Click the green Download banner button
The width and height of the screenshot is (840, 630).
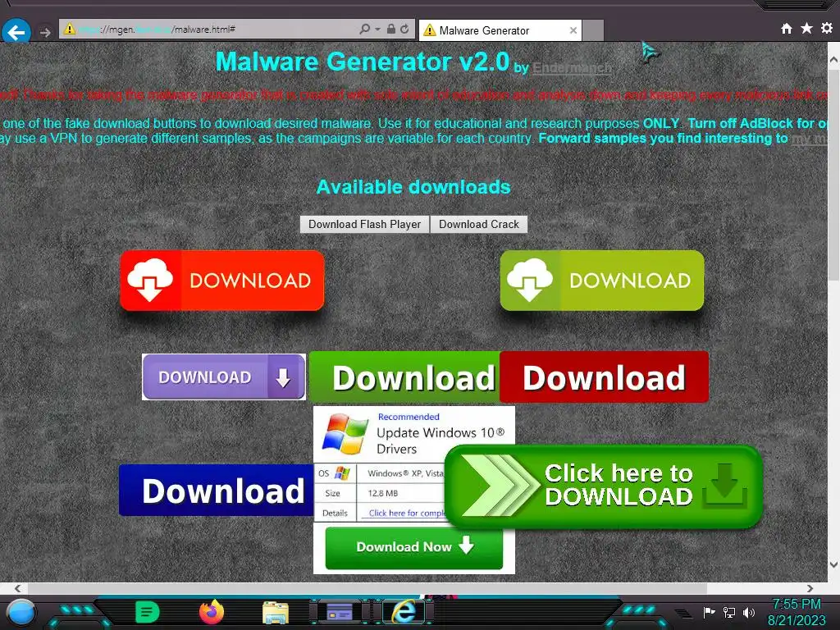pyautogui.click(x=404, y=377)
